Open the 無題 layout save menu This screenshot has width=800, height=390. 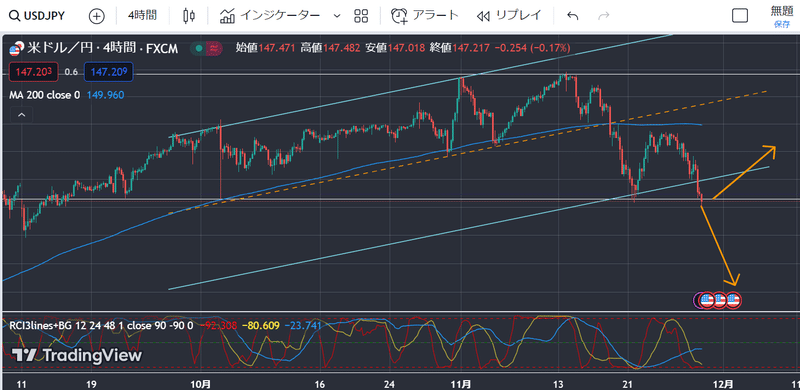tap(782, 16)
